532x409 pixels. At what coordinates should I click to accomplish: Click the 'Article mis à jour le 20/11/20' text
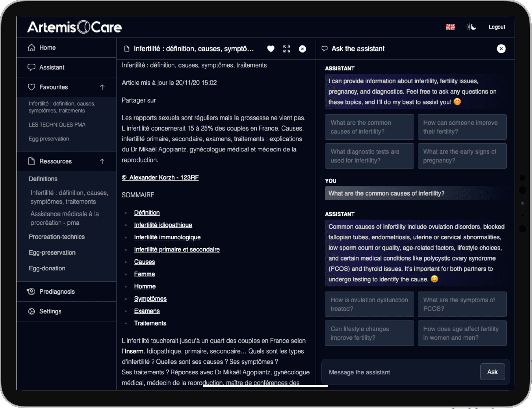click(x=169, y=83)
